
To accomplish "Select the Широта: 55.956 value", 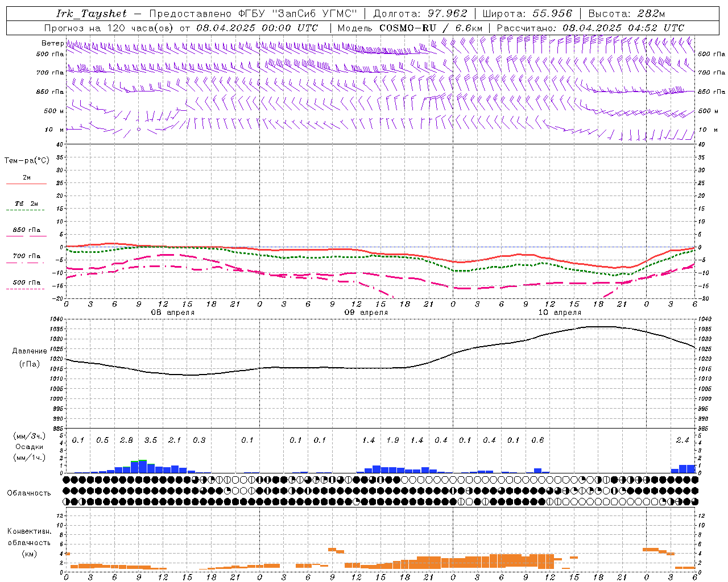I will point(527,14).
